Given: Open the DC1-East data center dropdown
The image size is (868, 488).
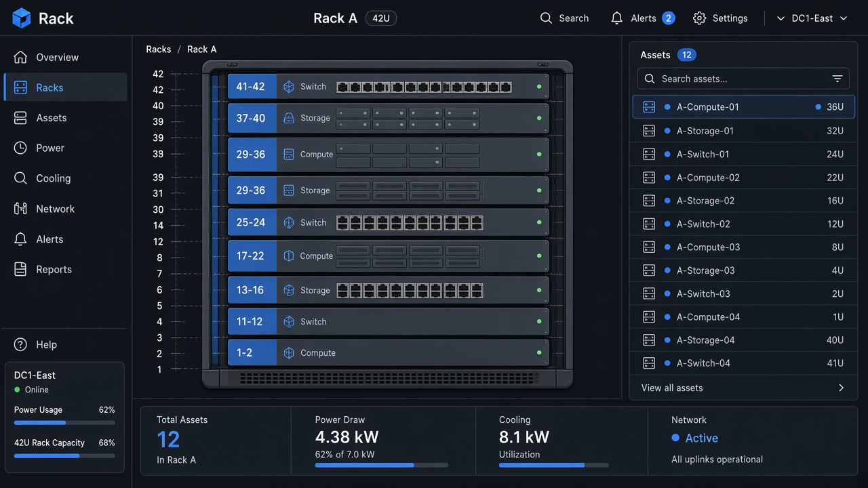Looking at the screenshot, I should coord(812,18).
